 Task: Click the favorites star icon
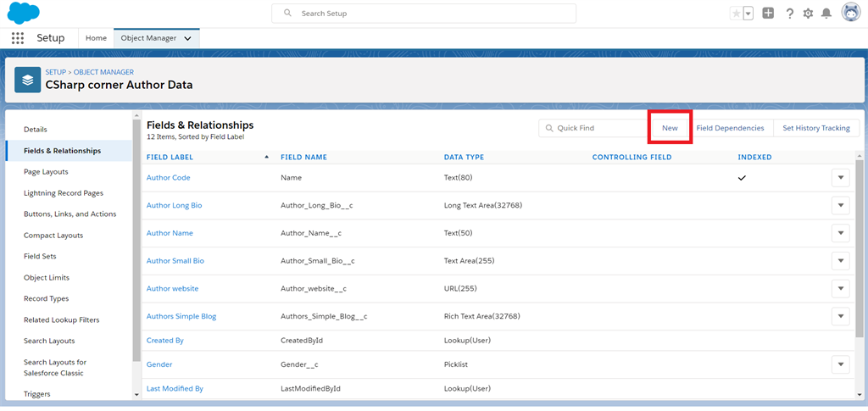[x=736, y=14]
